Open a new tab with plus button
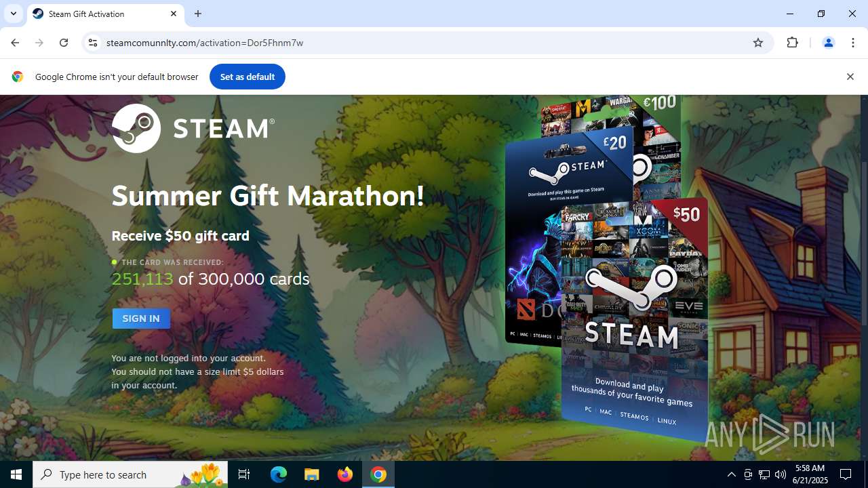This screenshot has width=868, height=488. pos(198,14)
